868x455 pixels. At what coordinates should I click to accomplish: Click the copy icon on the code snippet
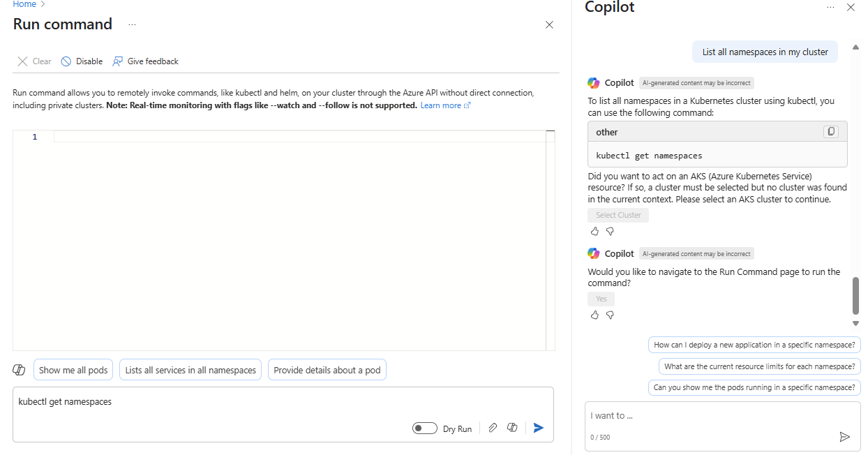[x=830, y=131]
